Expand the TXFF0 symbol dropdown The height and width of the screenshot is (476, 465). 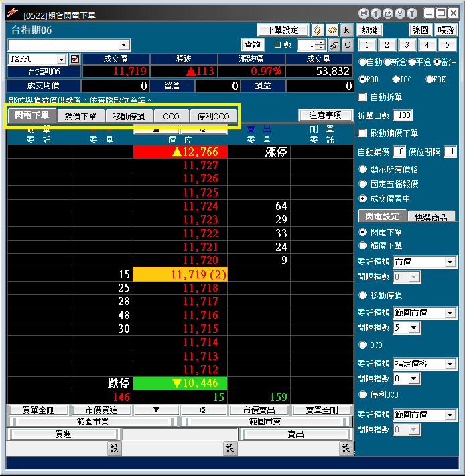coord(62,59)
